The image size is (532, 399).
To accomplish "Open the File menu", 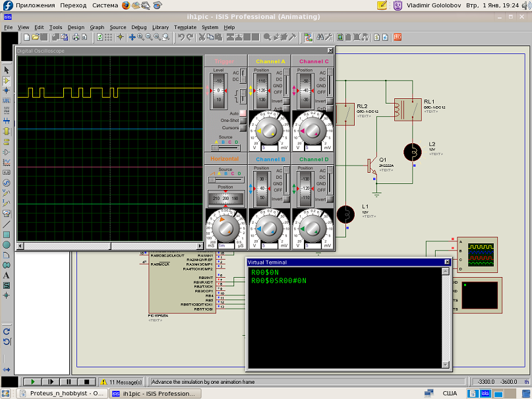I will tap(8, 27).
